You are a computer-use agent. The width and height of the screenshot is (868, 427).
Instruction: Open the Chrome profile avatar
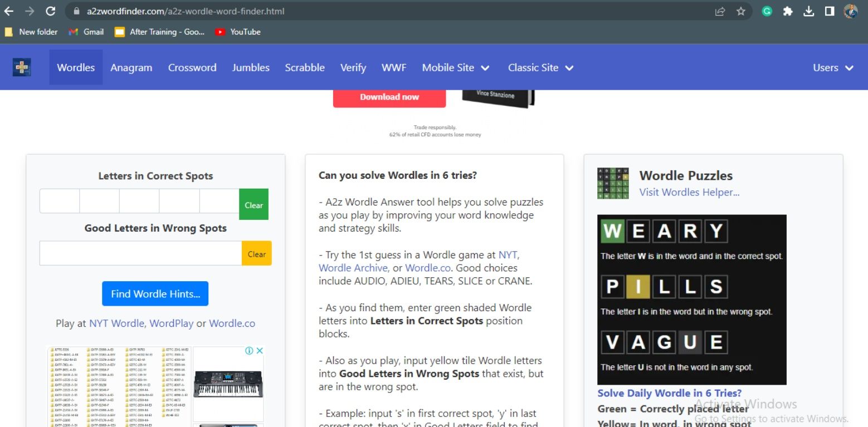[851, 11]
